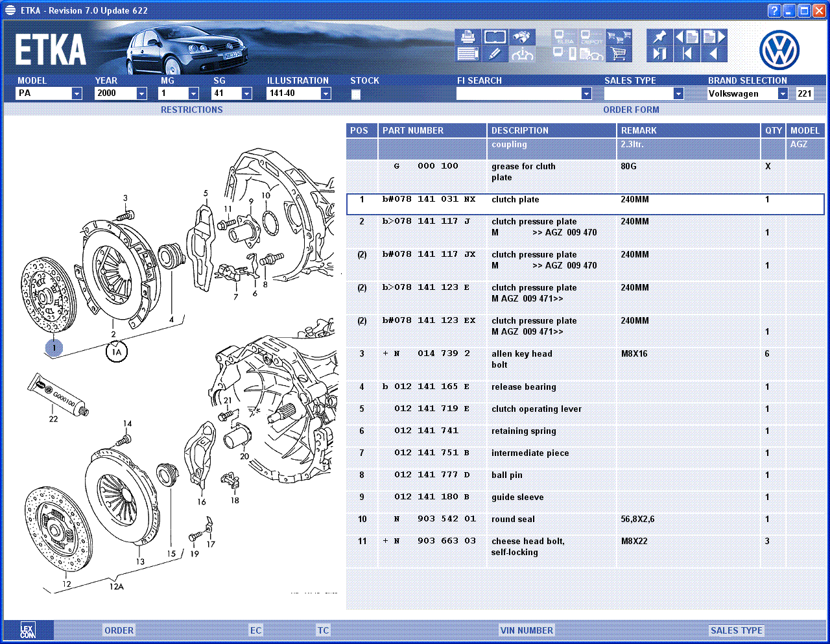Click the REMARK column header
This screenshot has height=644, width=830.
[689, 130]
